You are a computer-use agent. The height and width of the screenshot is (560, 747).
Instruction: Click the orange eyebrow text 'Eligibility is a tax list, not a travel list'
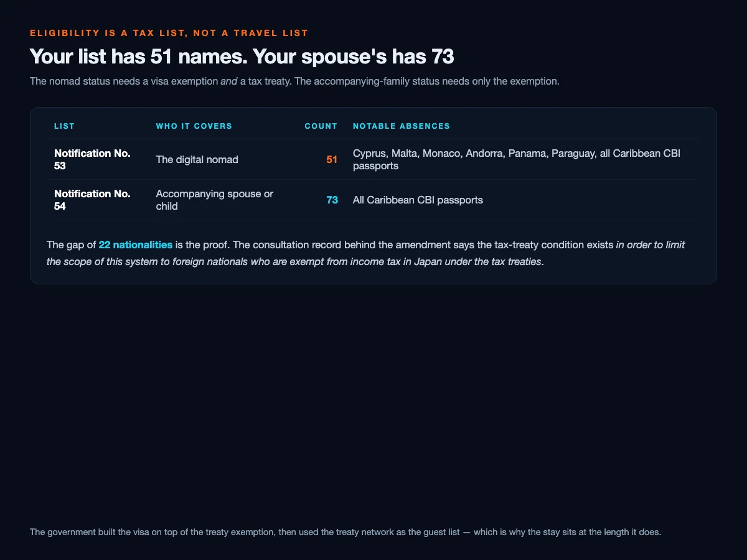(169, 33)
